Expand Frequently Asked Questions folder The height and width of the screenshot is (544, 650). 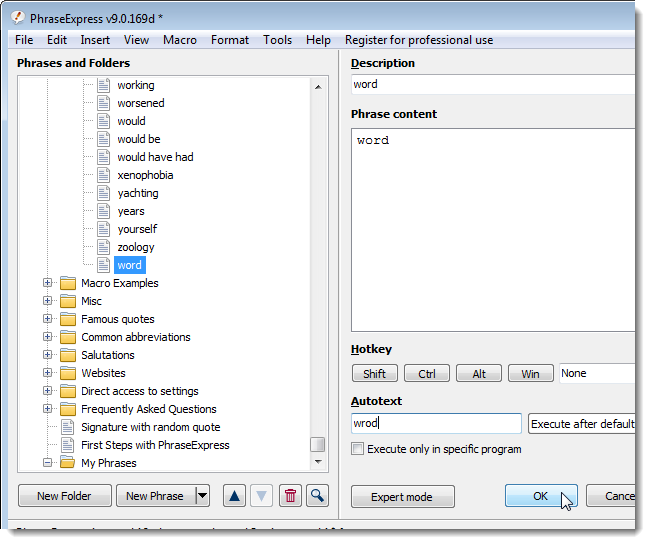[47, 409]
